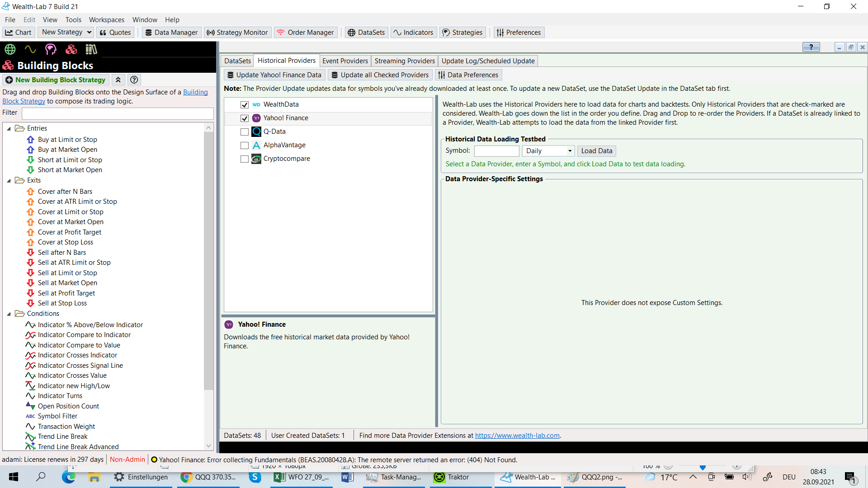This screenshot has width=868, height=488.
Task: Click collapse-all arrows next to New Building Block Strategy
Action: (118, 80)
